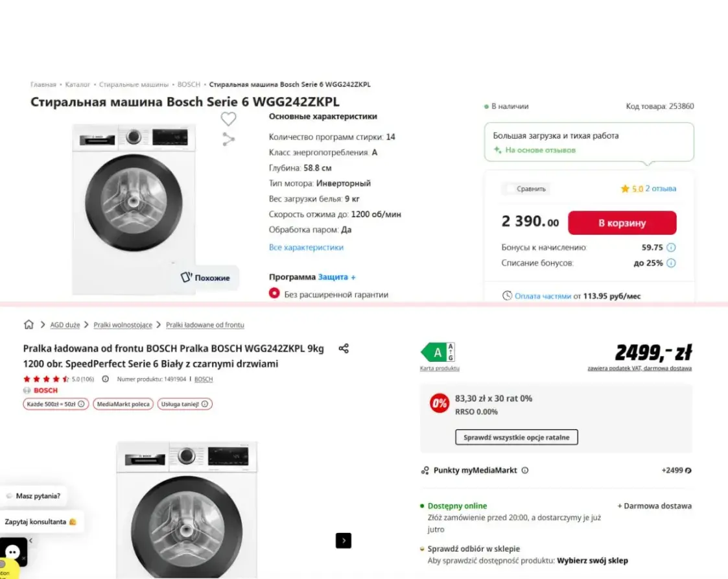
Task: Click the share icon under the heart
Action: (x=228, y=139)
